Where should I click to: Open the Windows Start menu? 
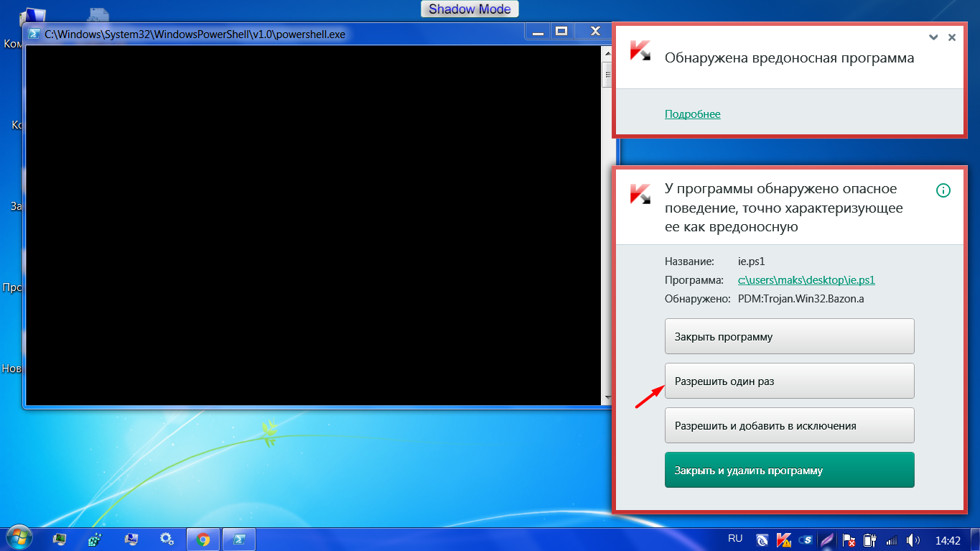pos(19,537)
